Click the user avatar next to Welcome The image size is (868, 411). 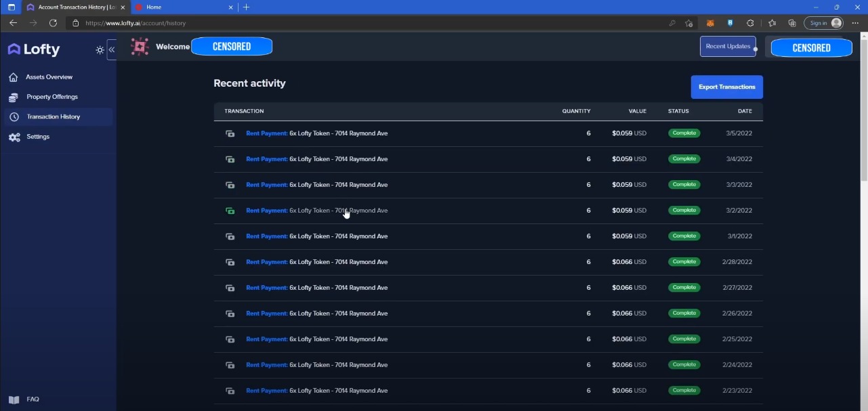click(140, 47)
